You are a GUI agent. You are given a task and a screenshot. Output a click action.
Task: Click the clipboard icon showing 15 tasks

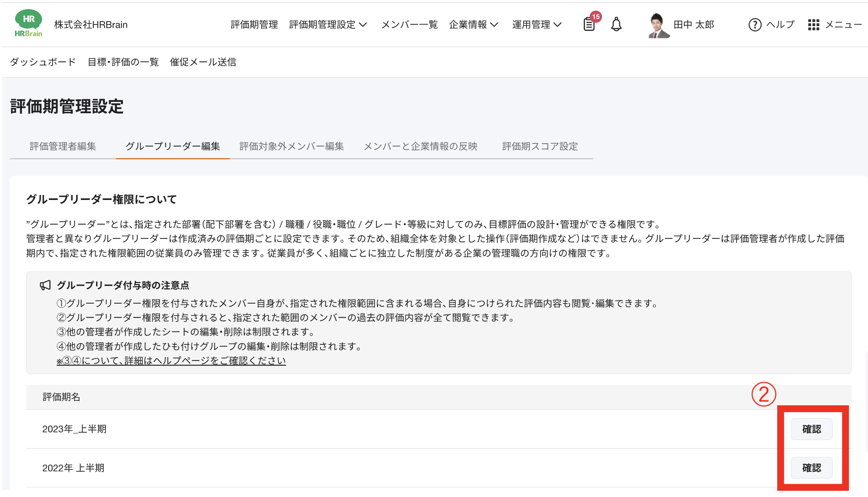coord(589,24)
